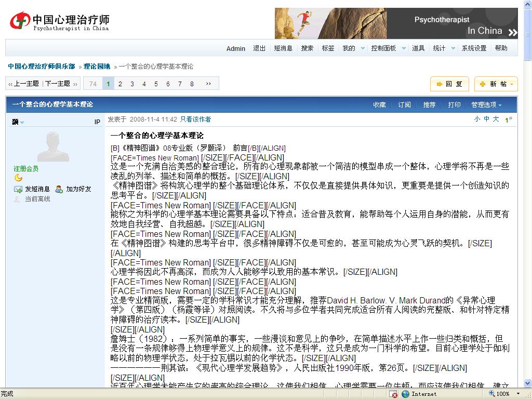Click the IP link of poster
Screen dimensions: 532x399
tap(97, 122)
